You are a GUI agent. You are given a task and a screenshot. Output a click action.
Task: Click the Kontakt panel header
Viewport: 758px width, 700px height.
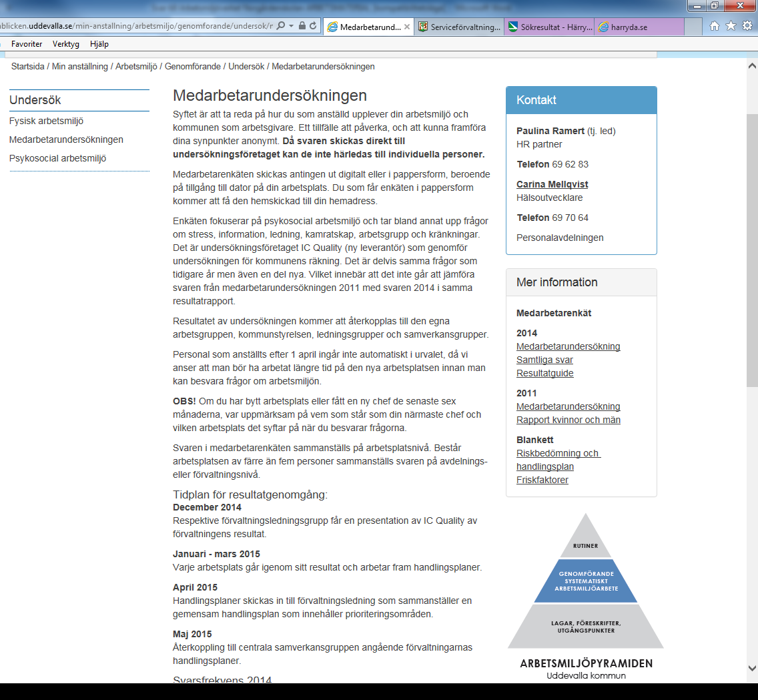581,100
